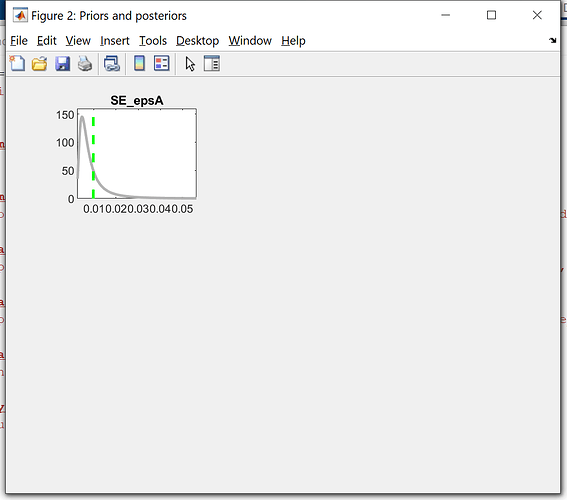Click the Link Plot toolbar icon

point(112,64)
